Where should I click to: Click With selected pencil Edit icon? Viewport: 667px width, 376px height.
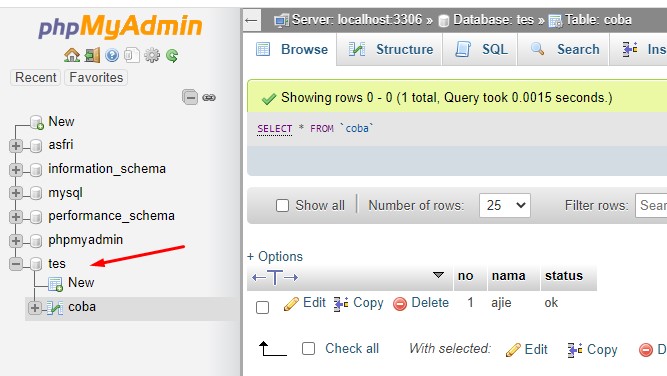click(513, 350)
